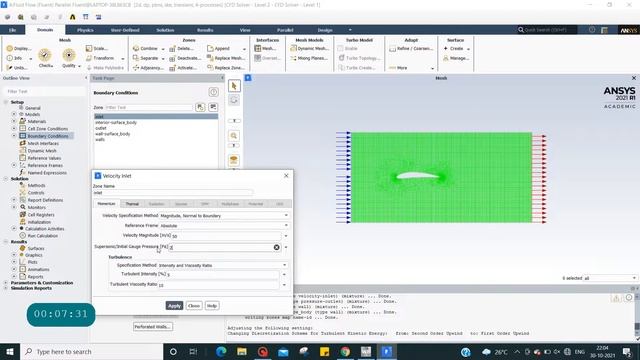The image size is (640, 360).
Task: Click Close button in Velocity Inlet dialog
Action: point(194,305)
